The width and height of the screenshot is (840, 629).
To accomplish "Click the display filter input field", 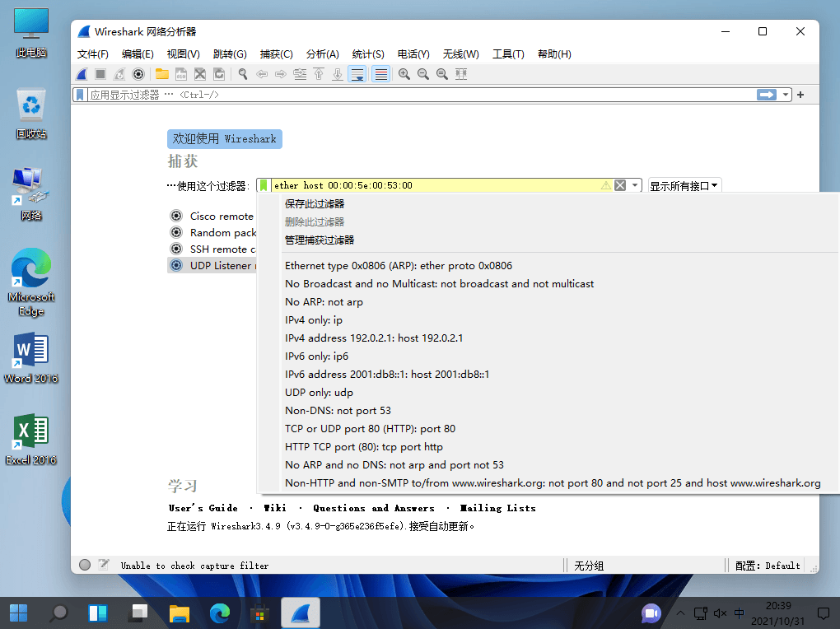I will pyautogui.click(x=421, y=95).
